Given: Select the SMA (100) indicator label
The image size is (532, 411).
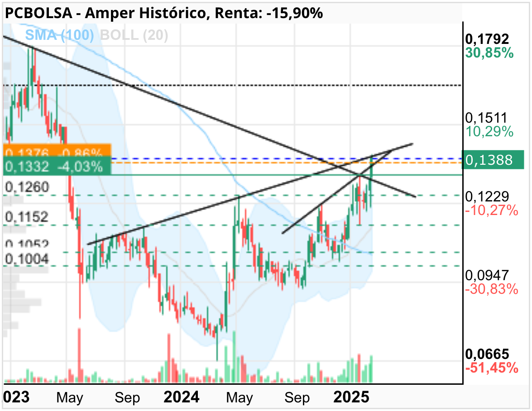Looking at the screenshot, I should (x=59, y=35).
